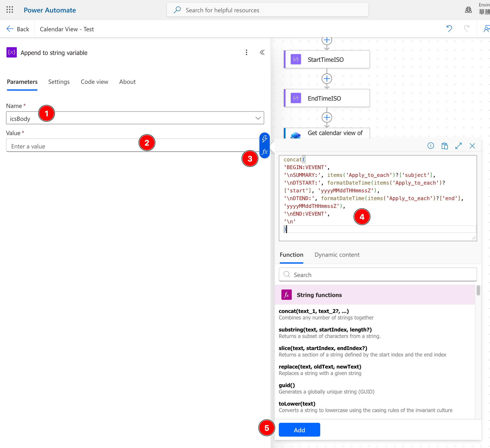Click the Add button
Image resolution: width=490 pixels, height=448 pixels.
(x=299, y=430)
